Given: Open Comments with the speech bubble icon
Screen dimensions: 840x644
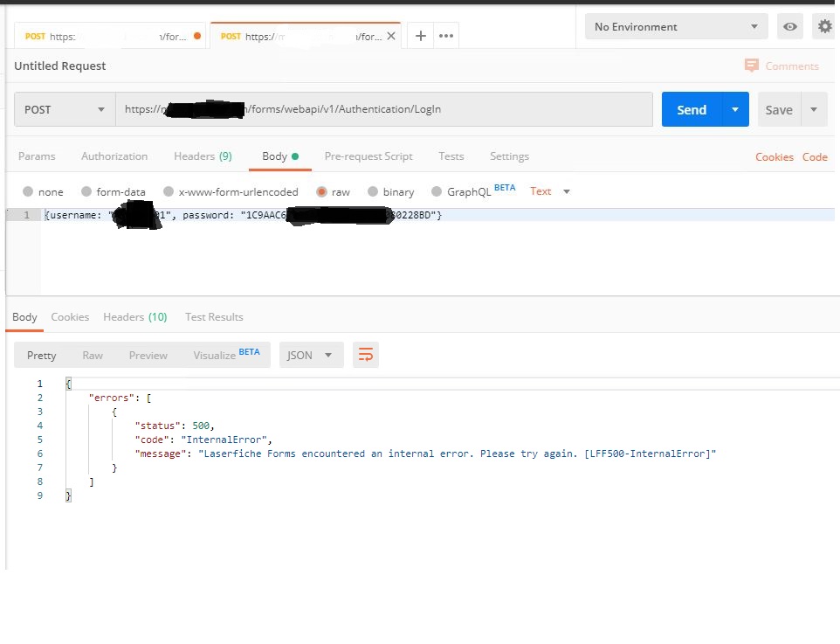Looking at the screenshot, I should (752, 66).
